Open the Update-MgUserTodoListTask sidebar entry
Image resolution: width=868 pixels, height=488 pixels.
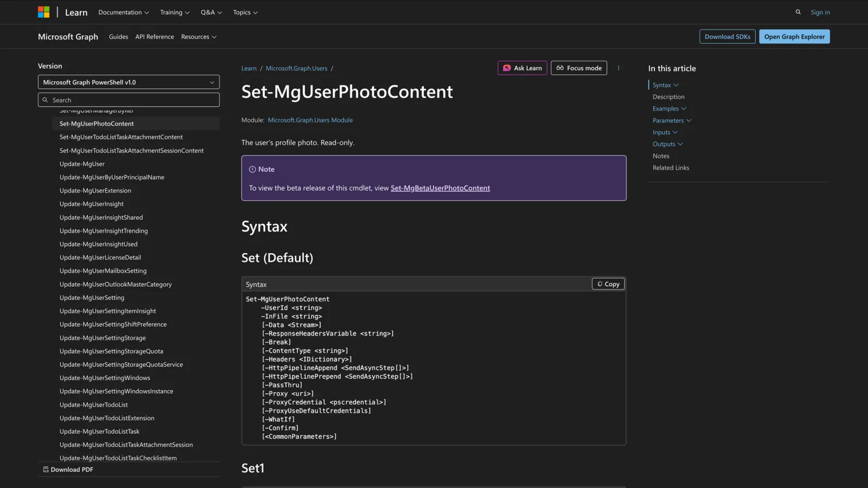tap(99, 432)
